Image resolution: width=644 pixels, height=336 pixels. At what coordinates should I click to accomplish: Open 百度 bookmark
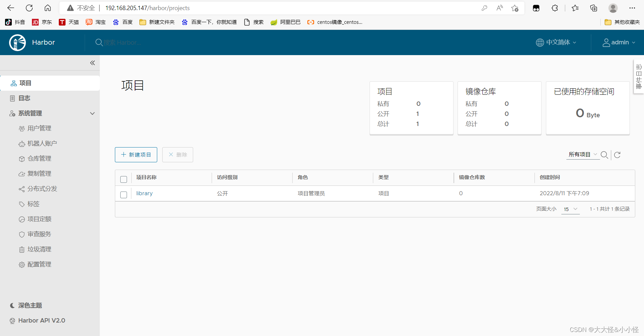coord(123,22)
